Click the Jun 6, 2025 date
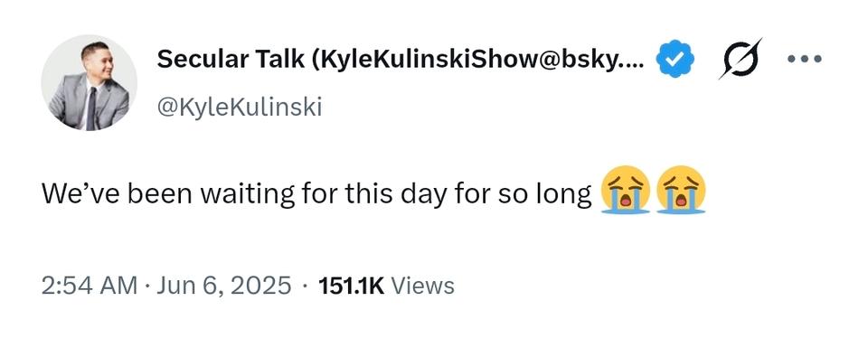The image size is (868, 338). pos(224,286)
